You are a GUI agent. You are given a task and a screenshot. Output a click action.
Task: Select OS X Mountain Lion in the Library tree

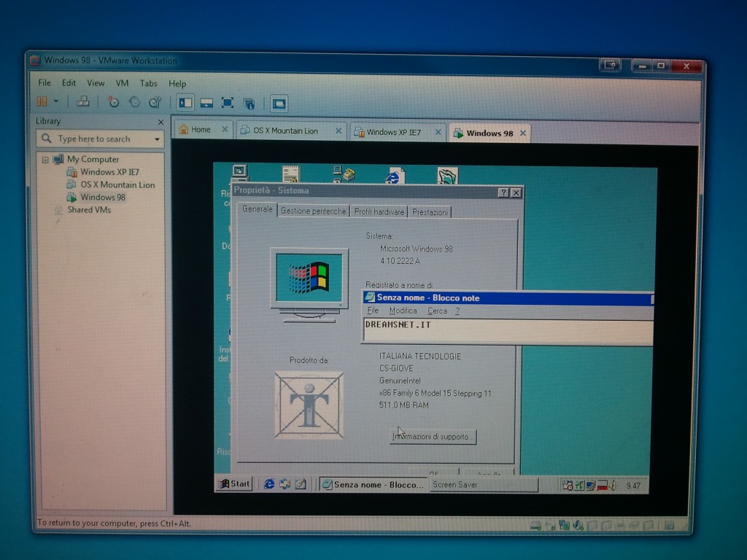click(117, 184)
